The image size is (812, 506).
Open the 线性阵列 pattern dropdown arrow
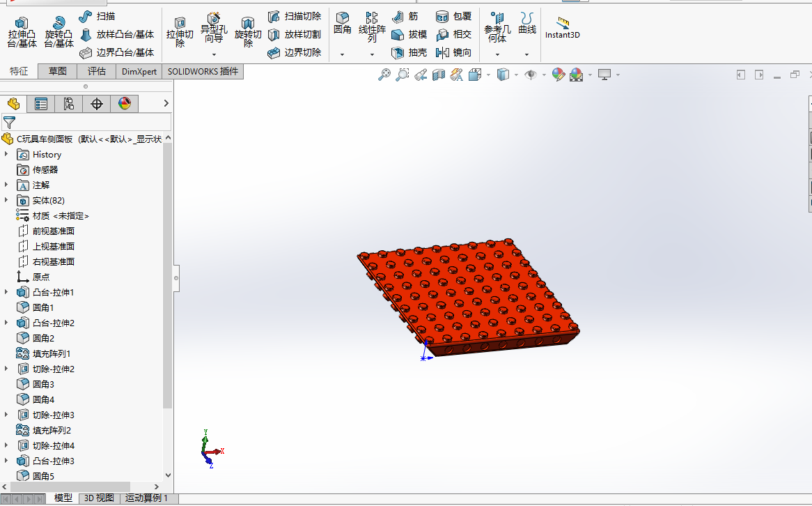[x=372, y=54]
